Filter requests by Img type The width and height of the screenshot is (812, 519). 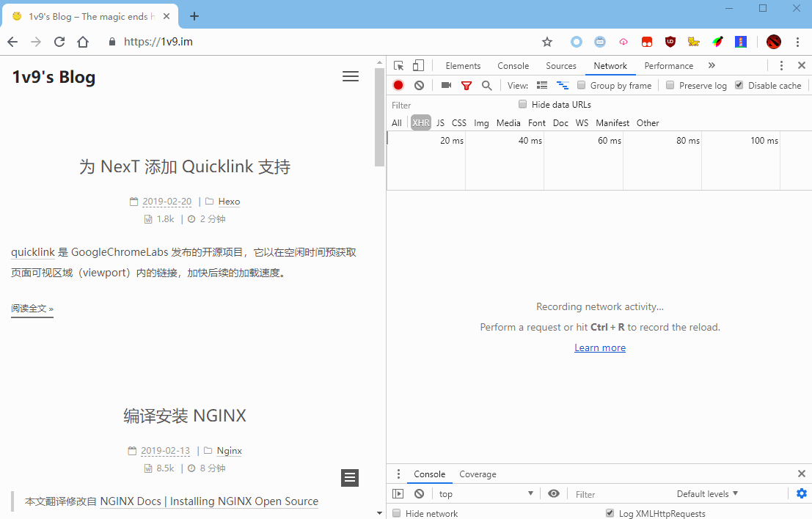pos(481,123)
